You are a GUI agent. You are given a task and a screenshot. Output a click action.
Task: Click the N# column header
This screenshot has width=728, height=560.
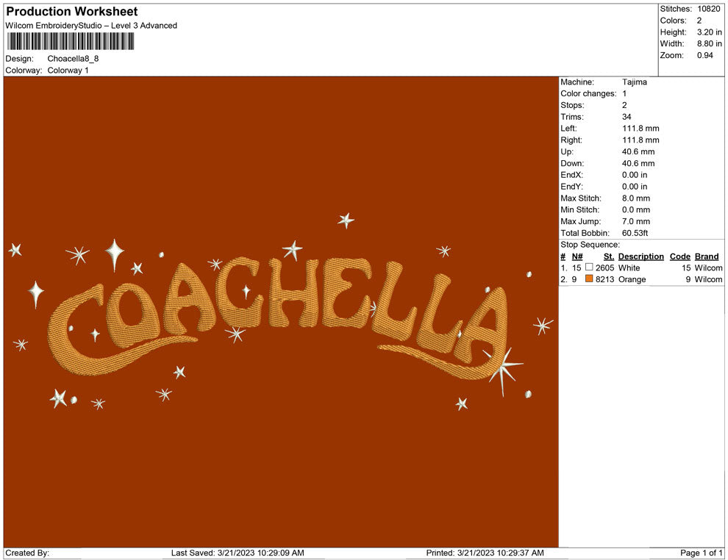[577, 256]
